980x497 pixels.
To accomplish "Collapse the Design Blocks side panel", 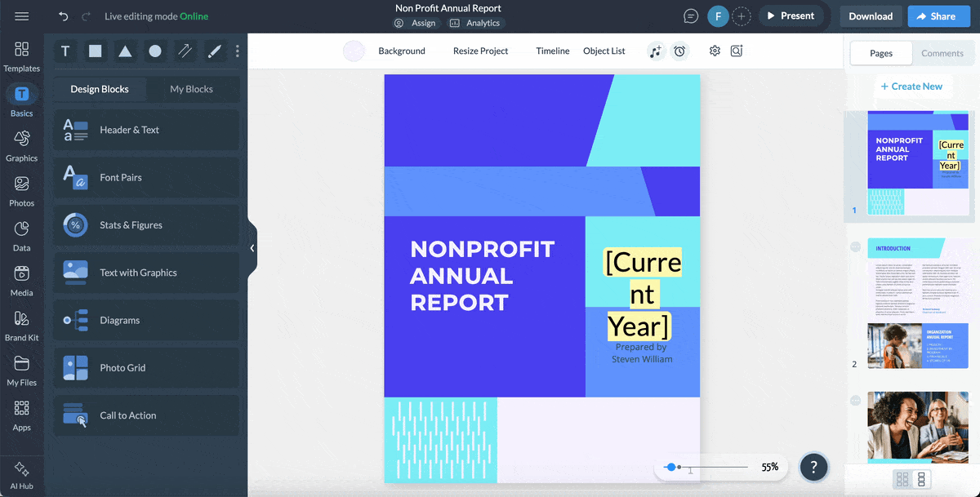I will [x=252, y=247].
